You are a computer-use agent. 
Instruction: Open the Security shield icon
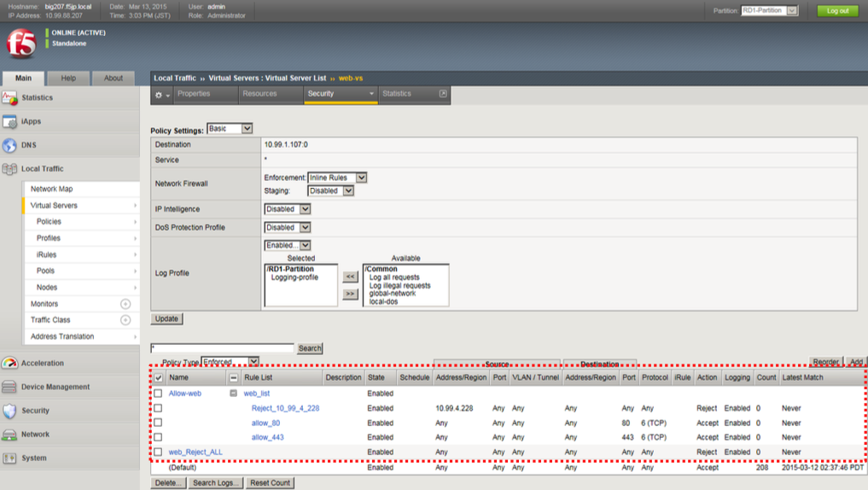(9, 411)
